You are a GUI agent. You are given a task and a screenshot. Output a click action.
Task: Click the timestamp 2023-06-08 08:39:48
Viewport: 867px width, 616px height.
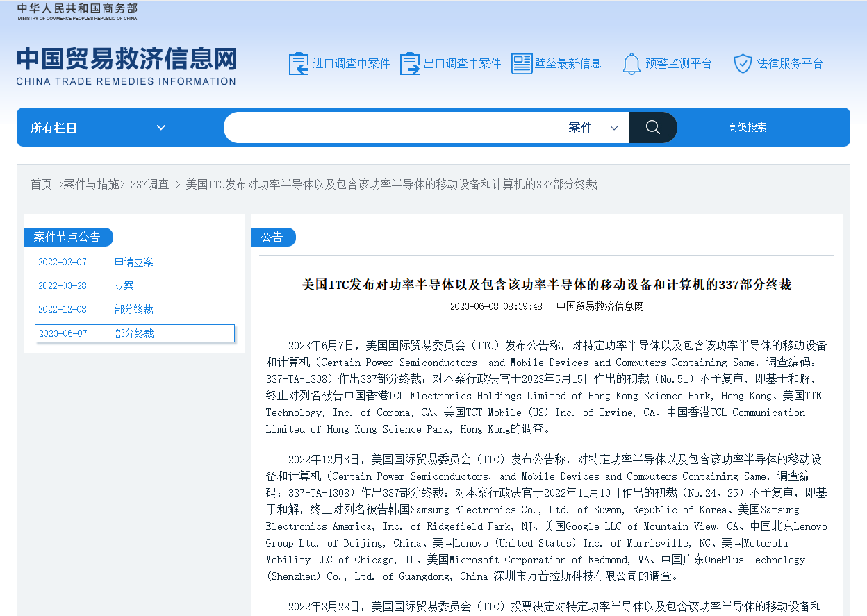click(496, 306)
